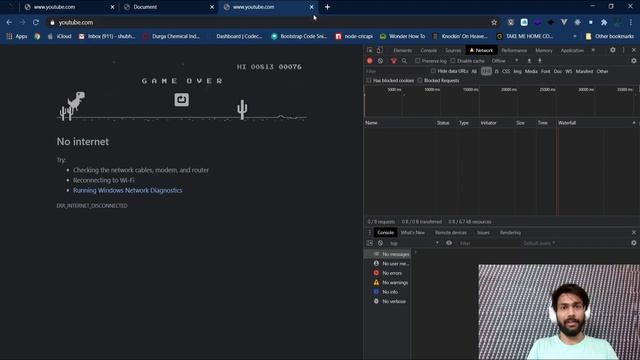640x360 pixels.
Task: Open the extensions puzzle icon
Action: [604, 22]
